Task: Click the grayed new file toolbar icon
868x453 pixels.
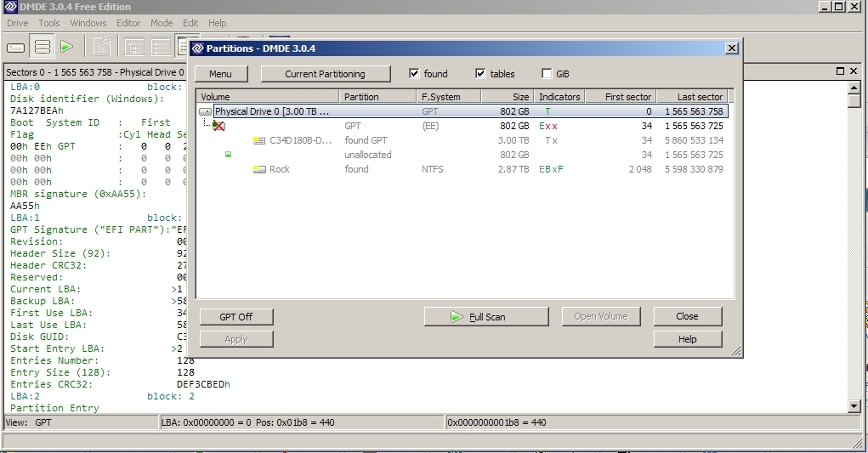Action: tap(102, 47)
